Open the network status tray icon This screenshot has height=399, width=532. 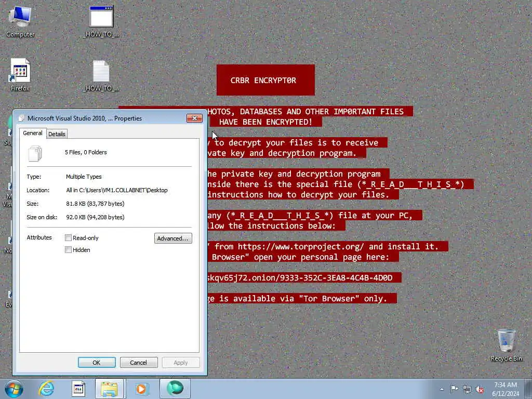pyautogui.click(x=467, y=389)
